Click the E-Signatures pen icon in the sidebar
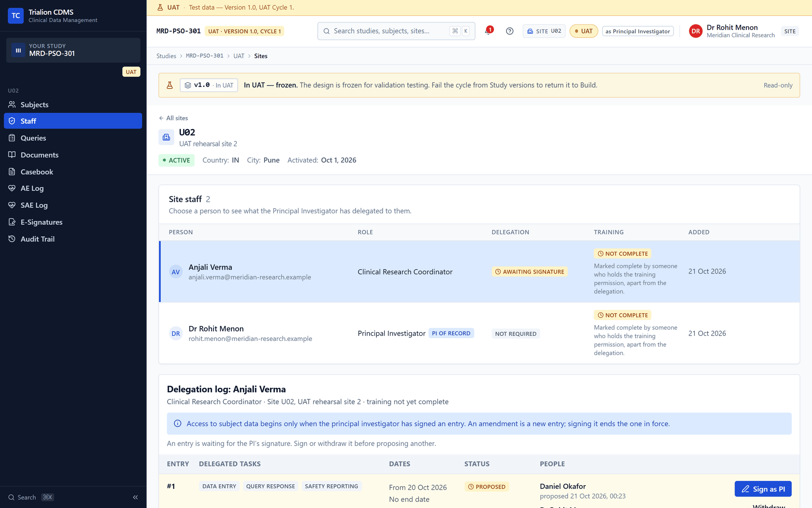Screen dimensions: 812x508 pyautogui.click(x=12, y=222)
